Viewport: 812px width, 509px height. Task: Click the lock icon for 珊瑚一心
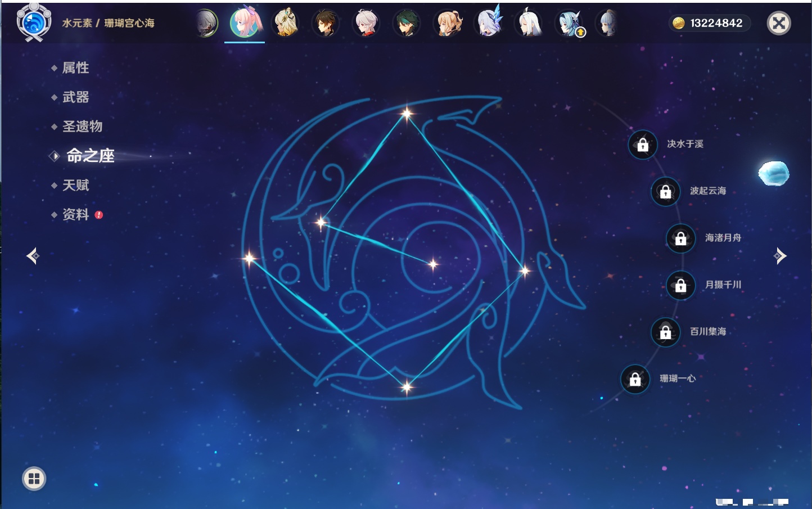[635, 380]
